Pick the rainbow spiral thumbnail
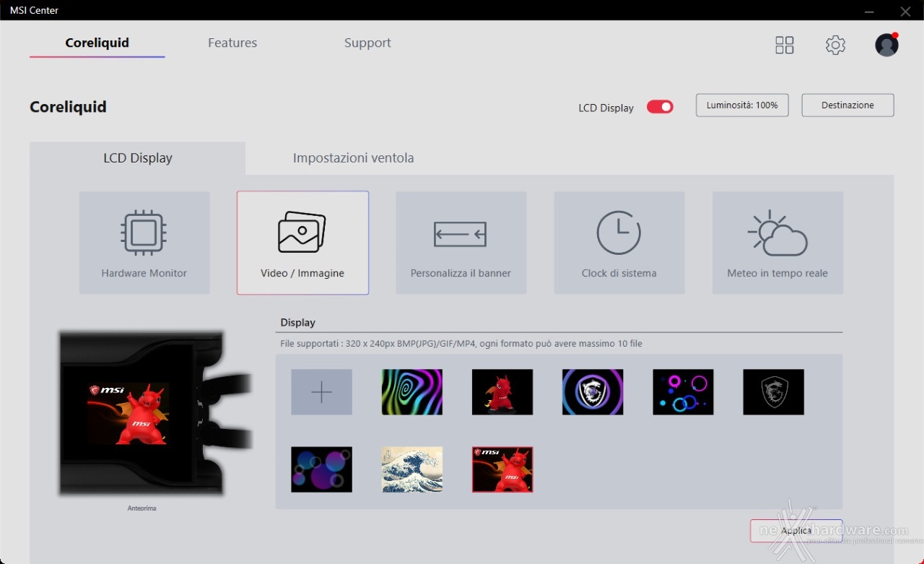The height and width of the screenshot is (564, 924). (411, 392)
